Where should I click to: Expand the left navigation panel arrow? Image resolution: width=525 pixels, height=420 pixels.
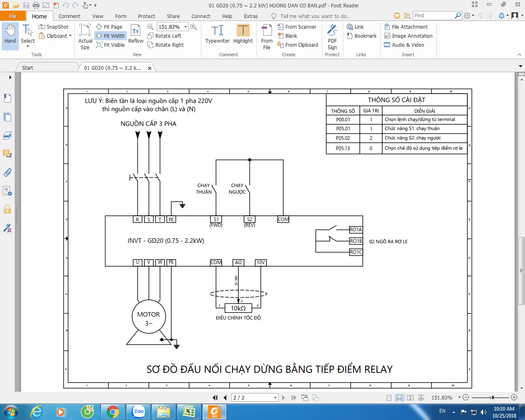[10, 77]
